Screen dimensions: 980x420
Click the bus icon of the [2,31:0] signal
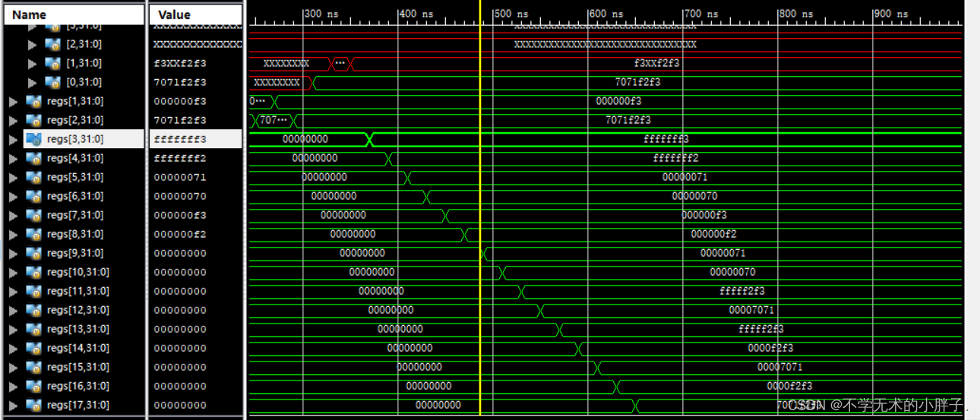52,44
